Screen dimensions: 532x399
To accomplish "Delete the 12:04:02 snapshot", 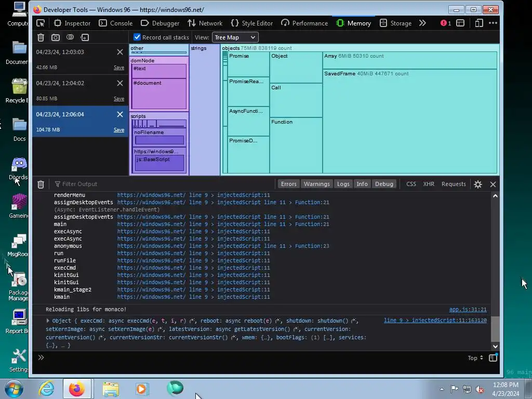I will click(120, 83).
